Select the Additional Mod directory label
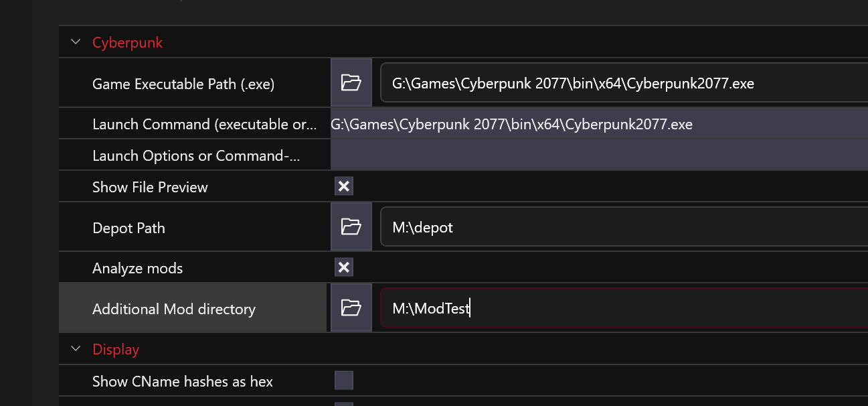The height and width of the screenshot is (406, 868). [x=174, y=309]
